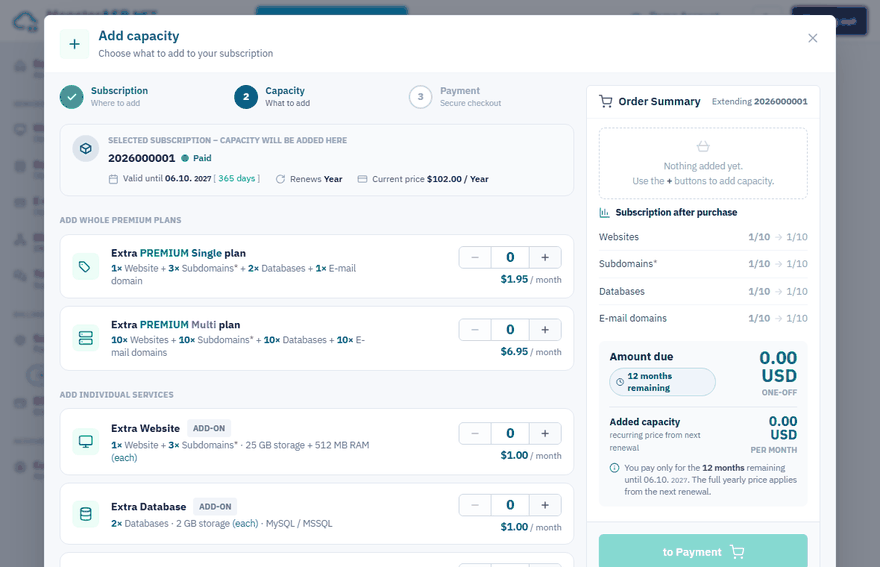Click the Subdomains row in summary
The width and height of the screenshot is (880, 567).
[703, 264]
